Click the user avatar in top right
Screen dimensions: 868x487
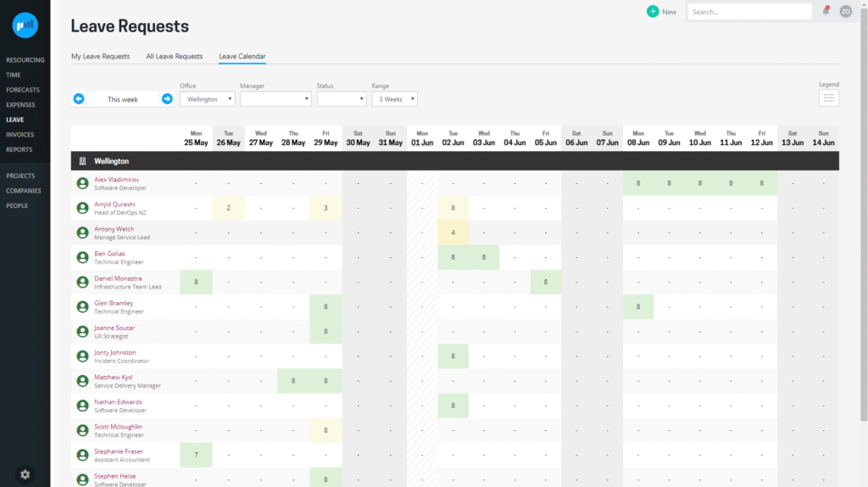pyautogui.click(x=845, y=12)
